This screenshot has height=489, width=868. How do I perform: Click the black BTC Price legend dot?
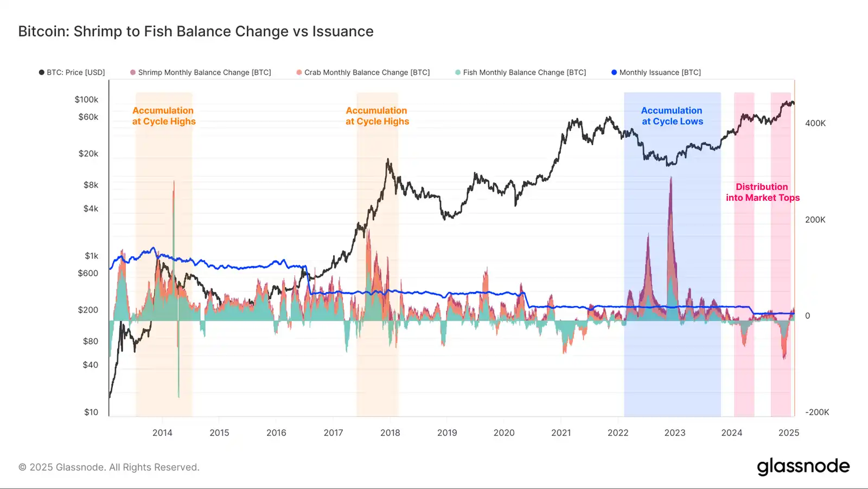[41, 72]
